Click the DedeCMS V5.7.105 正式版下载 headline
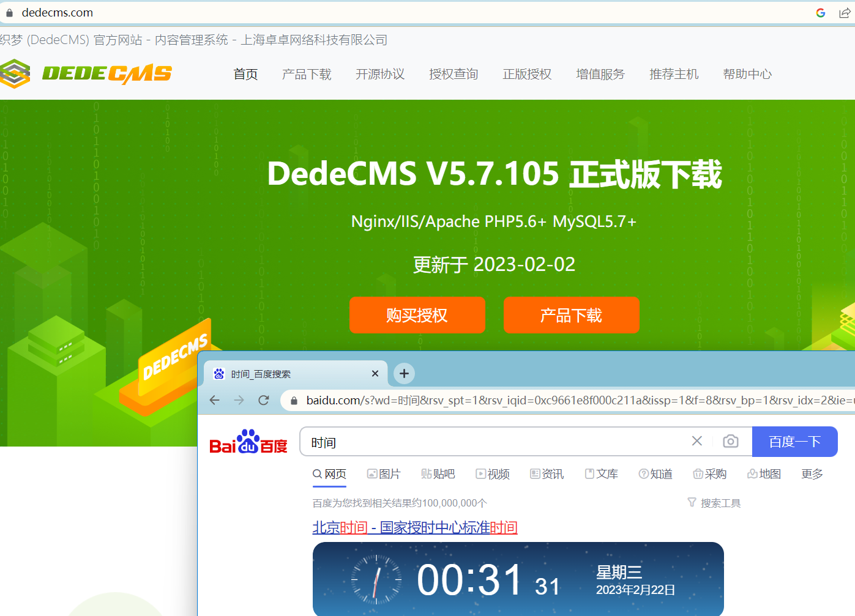 [x=495, y=174]
